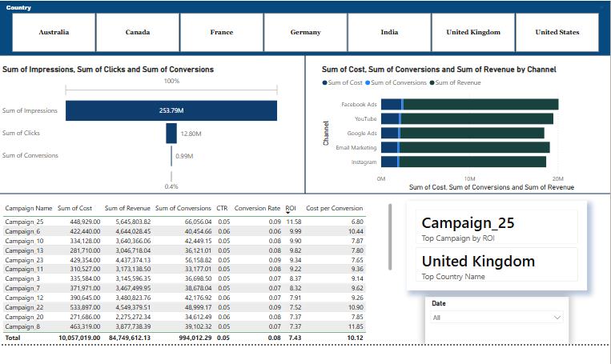
Task: Click the Facebook Ads cost bar segment
Action: [x=392, y=104]
